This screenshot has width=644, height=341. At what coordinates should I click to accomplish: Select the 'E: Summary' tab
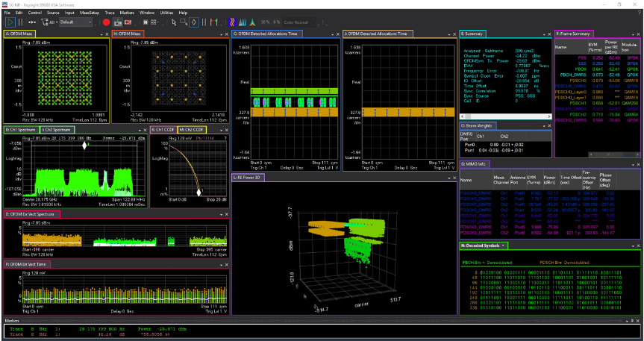click(472, 34)
